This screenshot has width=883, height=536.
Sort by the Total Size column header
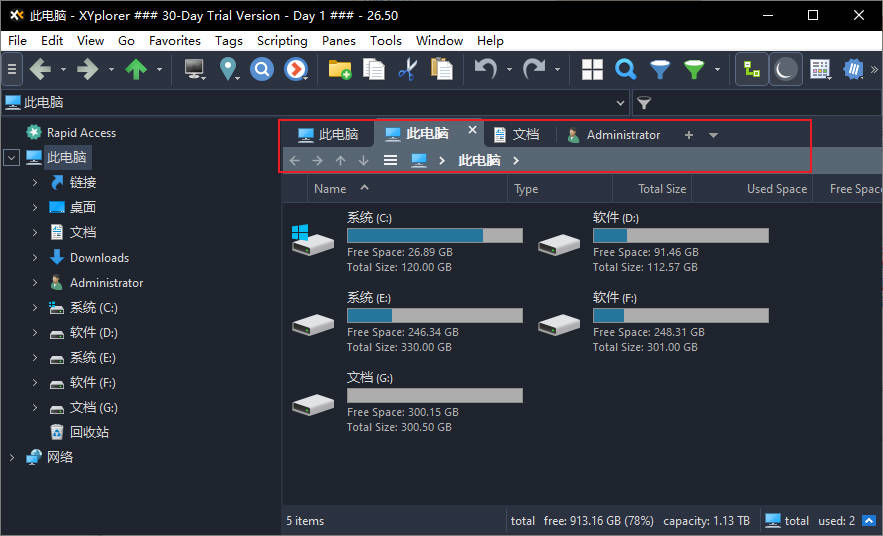pyautogui.click(x=661, y=189)
